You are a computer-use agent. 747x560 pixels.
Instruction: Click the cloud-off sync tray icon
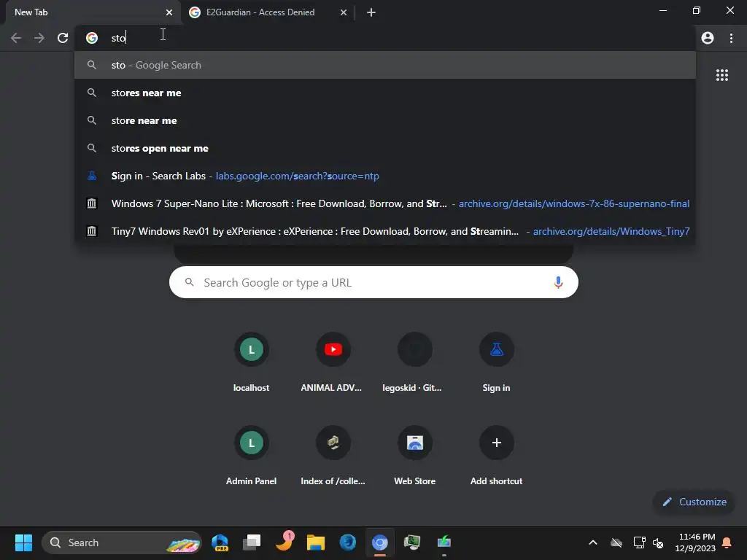pyautogui.click(x=616, y=542)
